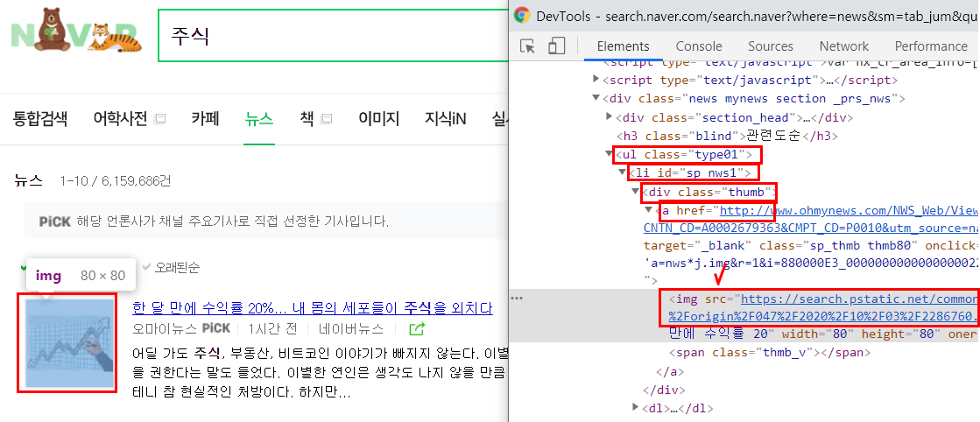Collapse the a href ohmynews node

click(x=648, y=210)
